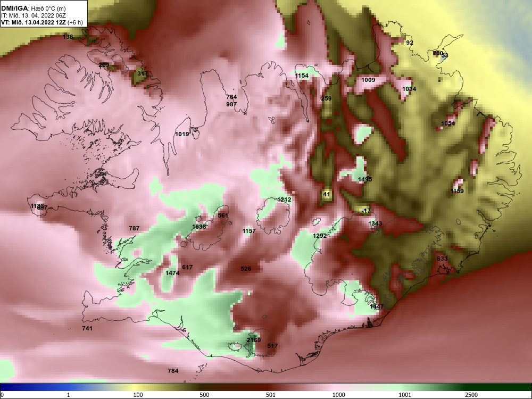This screenshot has width=532, height=399.
Task: Click the map value 1447
Action: [377, 306]
